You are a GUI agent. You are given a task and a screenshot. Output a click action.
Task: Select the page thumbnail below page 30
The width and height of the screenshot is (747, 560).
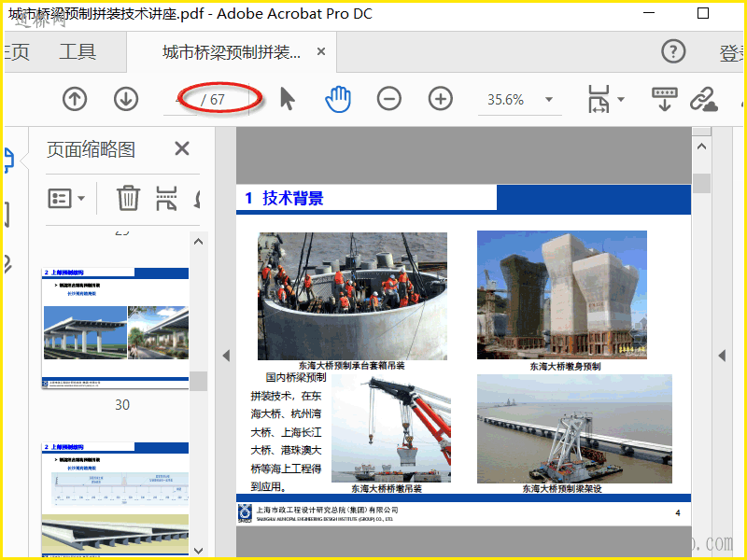click(x=115, y=499)
